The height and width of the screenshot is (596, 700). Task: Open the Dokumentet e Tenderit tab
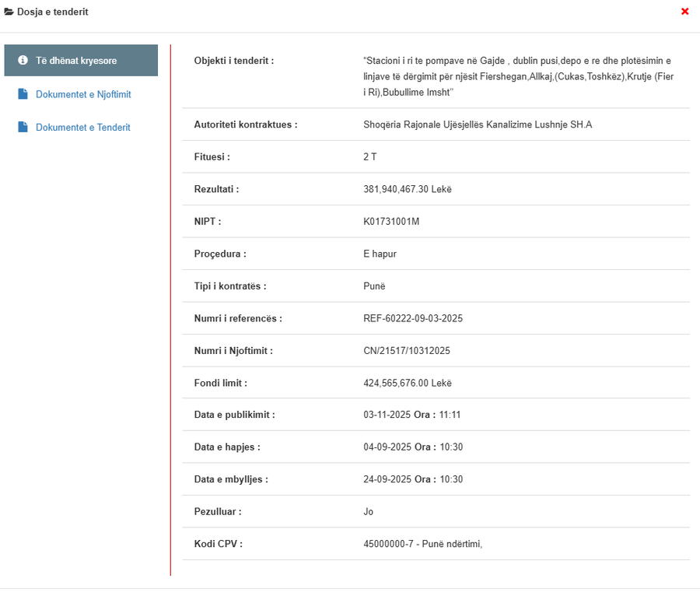point(82,128)
